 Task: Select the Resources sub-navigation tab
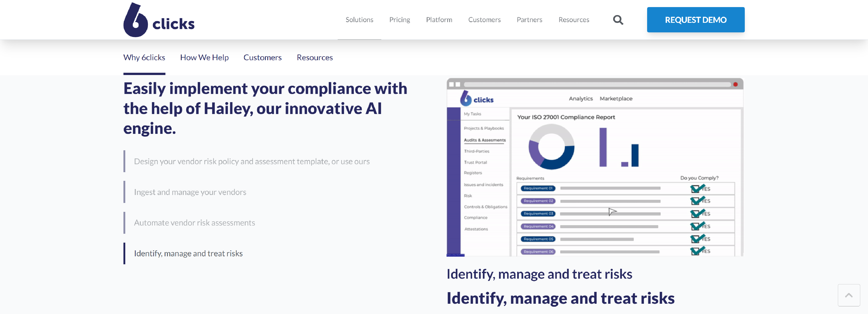coord(315,58)
